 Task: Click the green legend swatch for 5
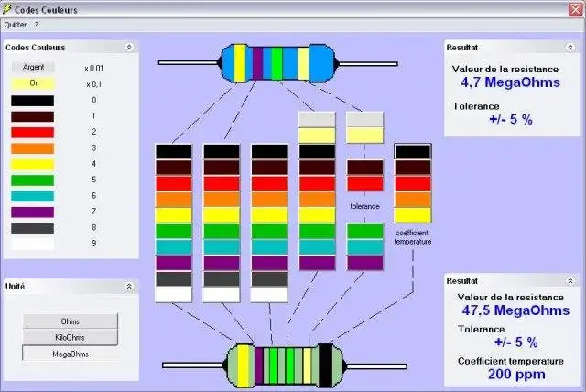33,180
